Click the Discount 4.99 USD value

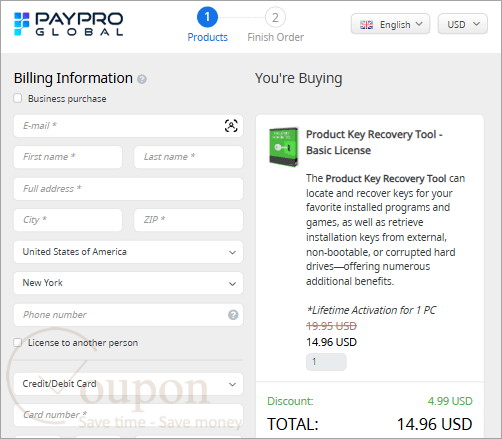tap(450, 401)
